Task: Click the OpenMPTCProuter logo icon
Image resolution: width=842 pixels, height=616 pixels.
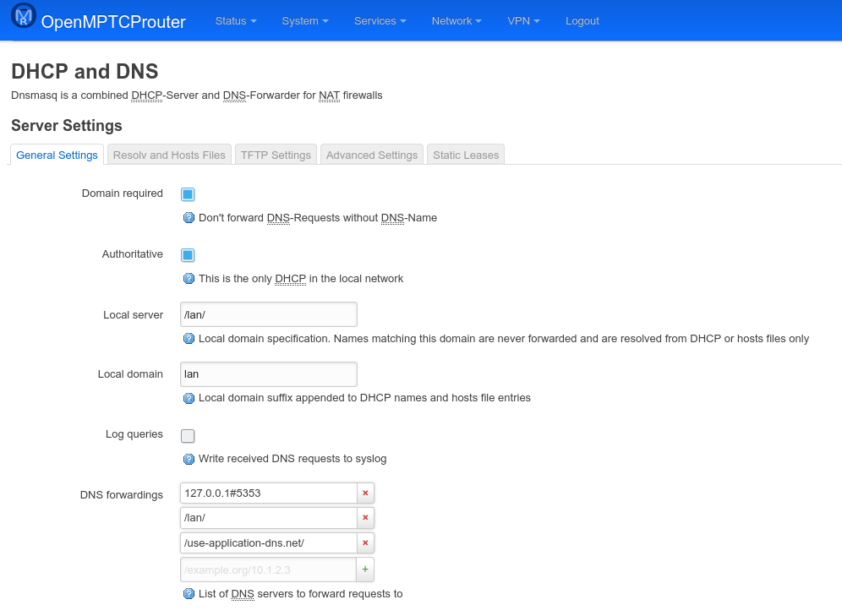Action: coord(24,14)
